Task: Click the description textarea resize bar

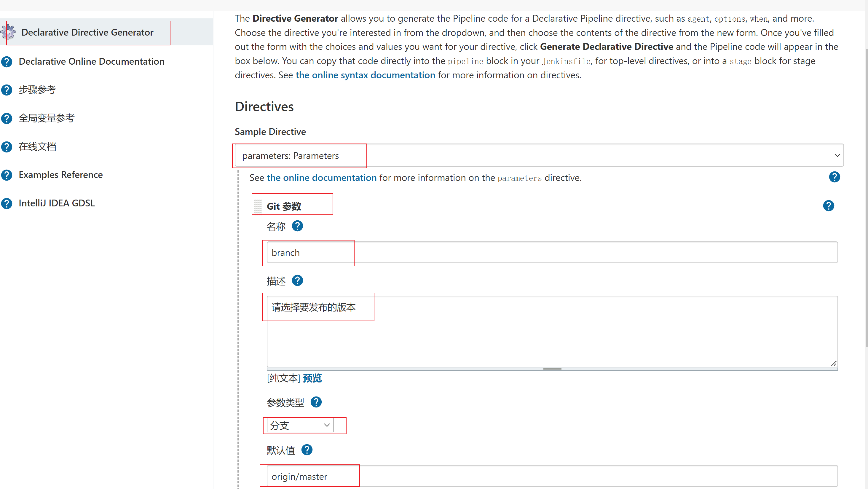Action: click(x=552, y=369)
